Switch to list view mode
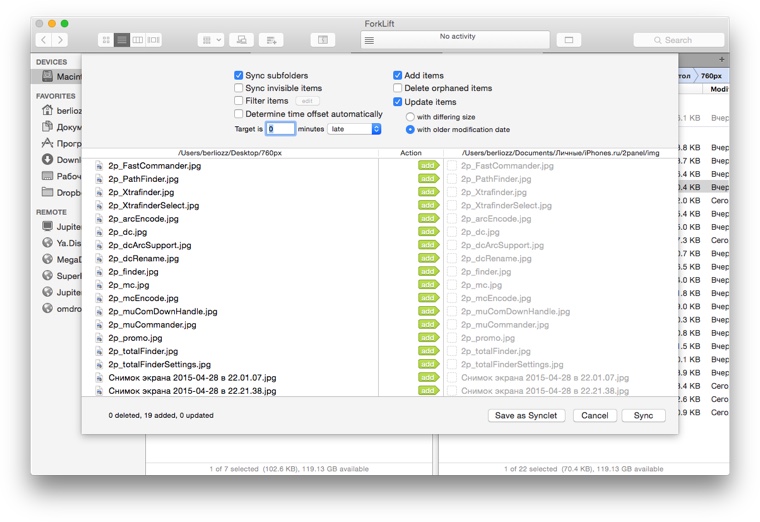Screen dimensions: 760x522 (x=122, y=40)
